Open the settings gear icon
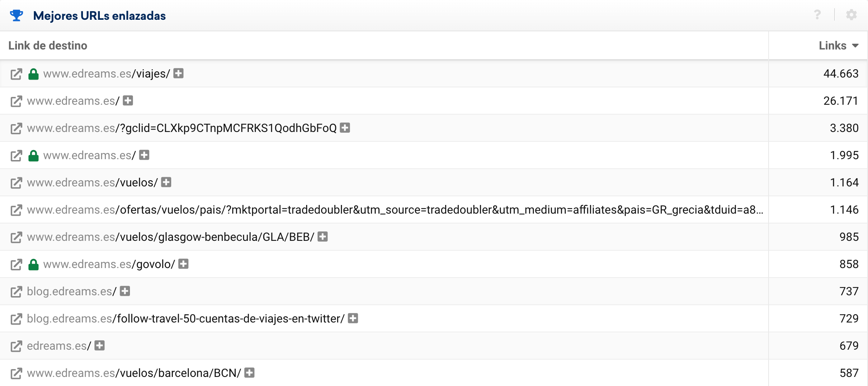This screenshot has width=868, height=386. pyautogui.click(x=851, y=15)
